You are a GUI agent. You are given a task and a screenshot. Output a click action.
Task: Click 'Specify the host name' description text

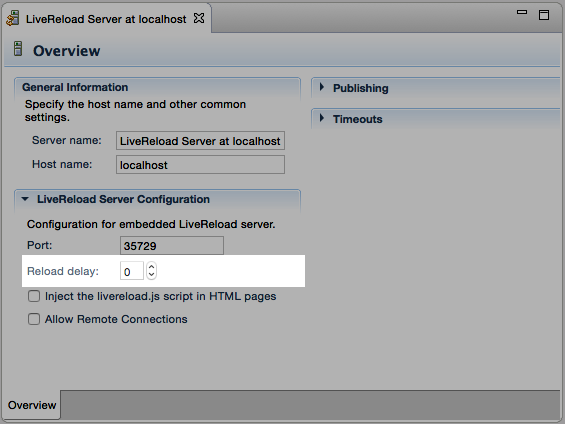(x=135, y=111)
